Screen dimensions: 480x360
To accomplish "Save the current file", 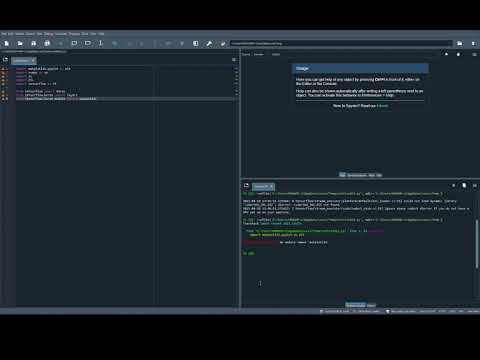I will [34, 43].
